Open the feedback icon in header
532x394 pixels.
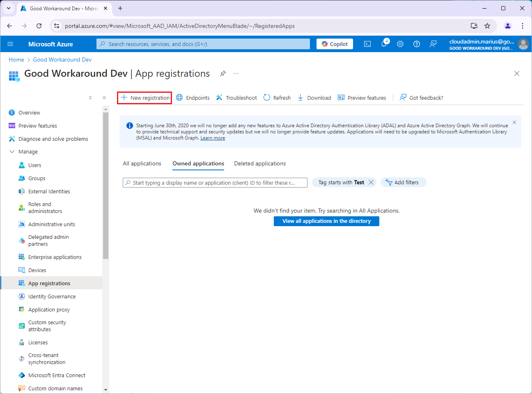point(433,44)
